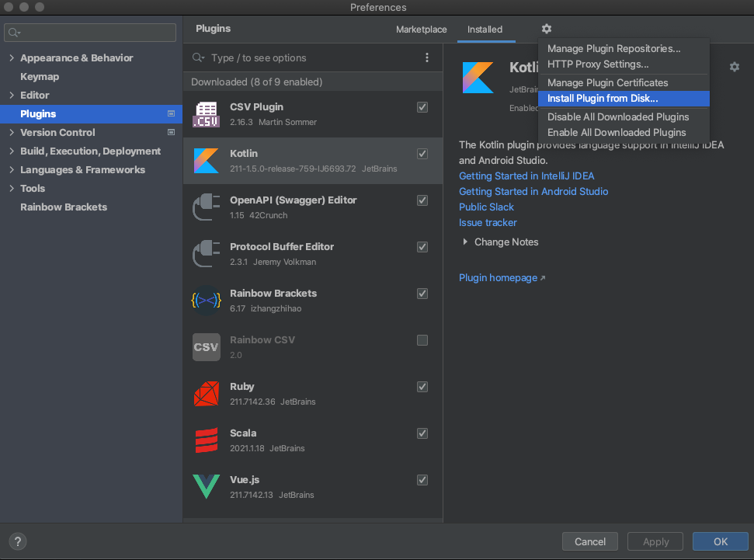Expand Version Control settings
This screenshot has height=560, width=754.
coord(12,132)
